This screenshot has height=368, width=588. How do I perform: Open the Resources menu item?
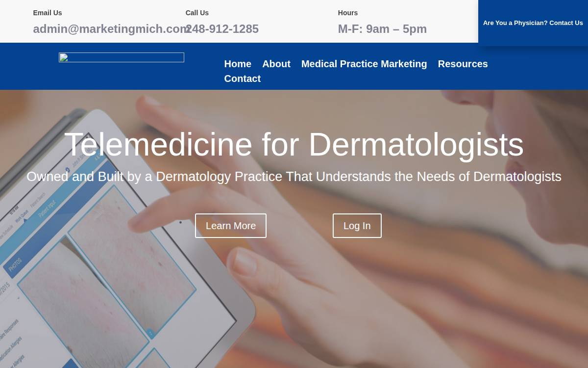(463, 64)
